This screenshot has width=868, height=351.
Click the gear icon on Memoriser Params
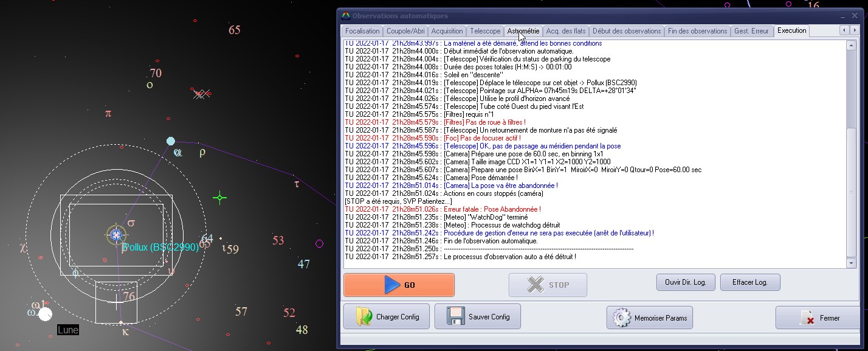(621, 318)
